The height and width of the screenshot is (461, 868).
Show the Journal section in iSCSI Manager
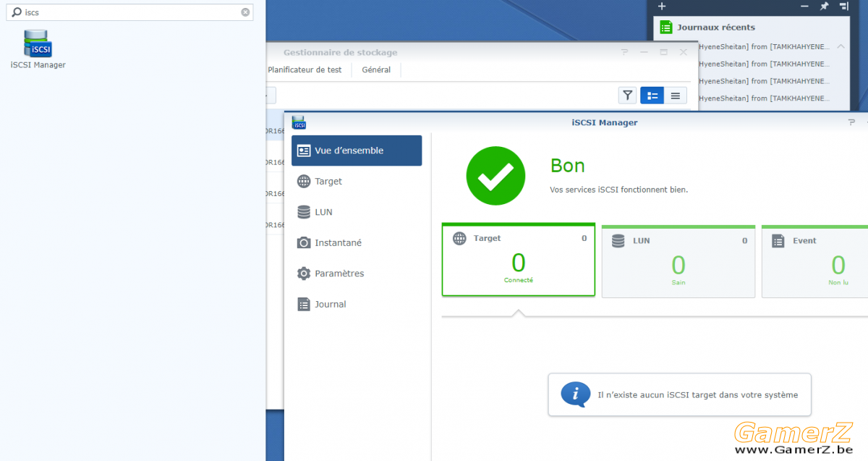(x=357, y=304)
